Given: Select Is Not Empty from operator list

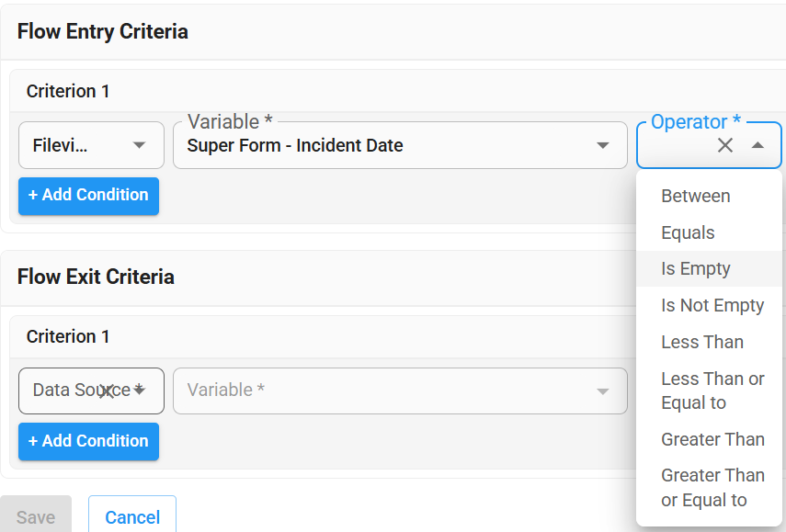Looking at the screenshot, I should coord(712,305).
